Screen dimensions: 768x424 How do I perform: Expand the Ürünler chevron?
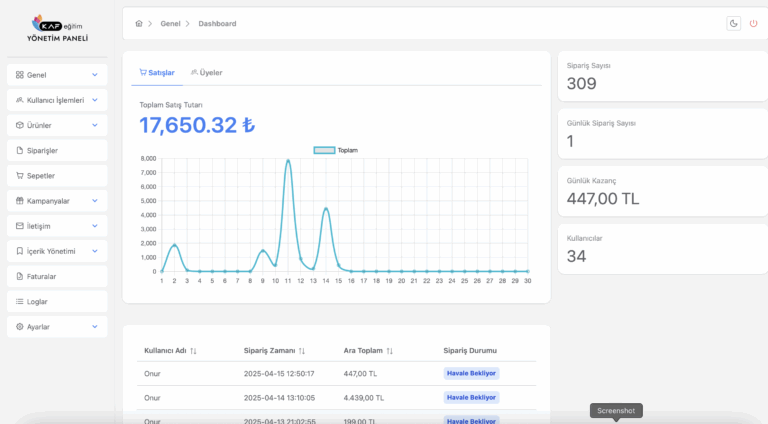coord(95,125)
